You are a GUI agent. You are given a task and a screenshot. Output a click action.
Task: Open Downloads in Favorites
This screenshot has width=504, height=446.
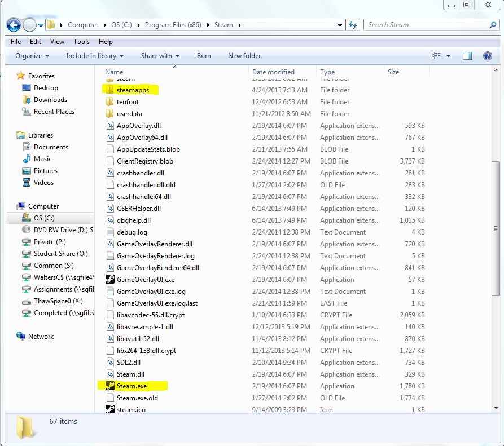coord(50,100)
